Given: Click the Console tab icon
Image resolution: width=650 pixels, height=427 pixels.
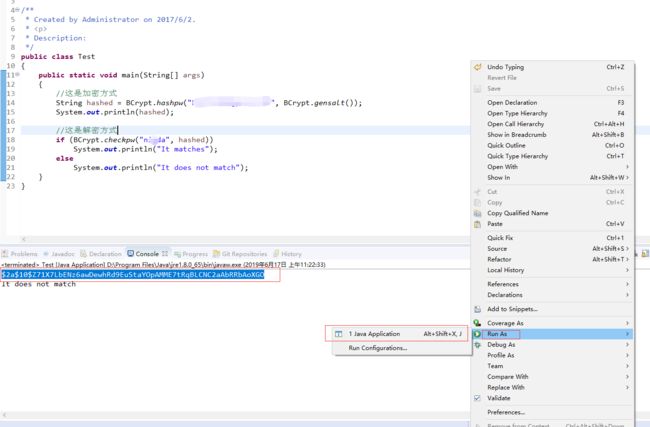Looking at the screenshot, I should pyautogui.click(x=131, y=253).
